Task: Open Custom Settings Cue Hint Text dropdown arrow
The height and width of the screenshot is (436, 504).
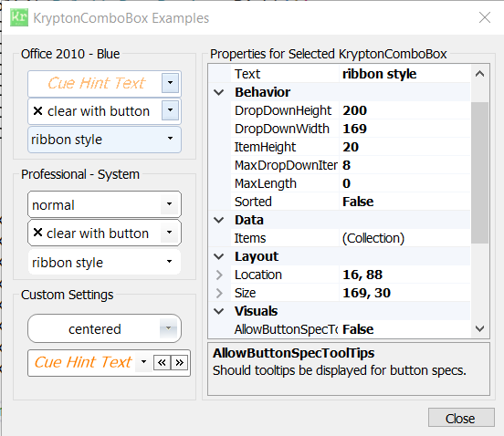Action: coord(143,362)
